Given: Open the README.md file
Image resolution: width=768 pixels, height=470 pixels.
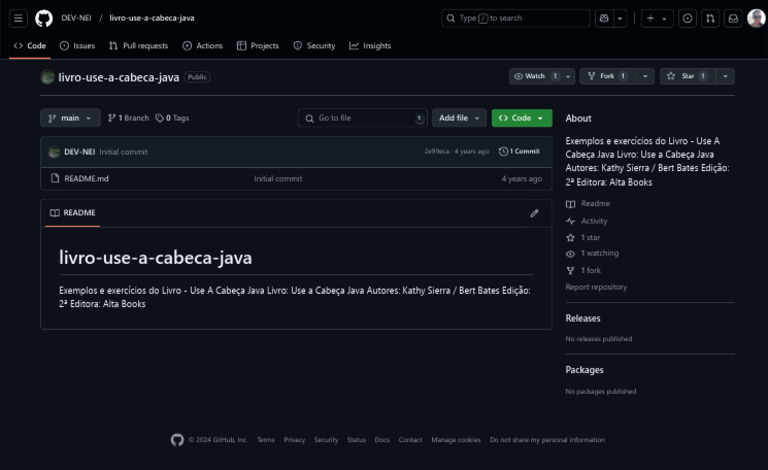Looking at the screenshot, I should coord(86,179).
